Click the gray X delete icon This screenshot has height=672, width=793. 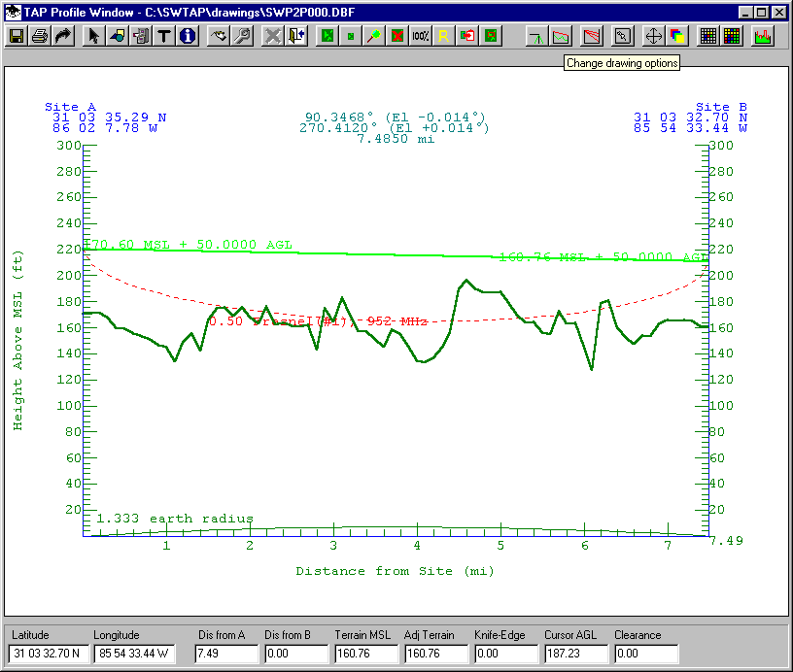point(272,36)
